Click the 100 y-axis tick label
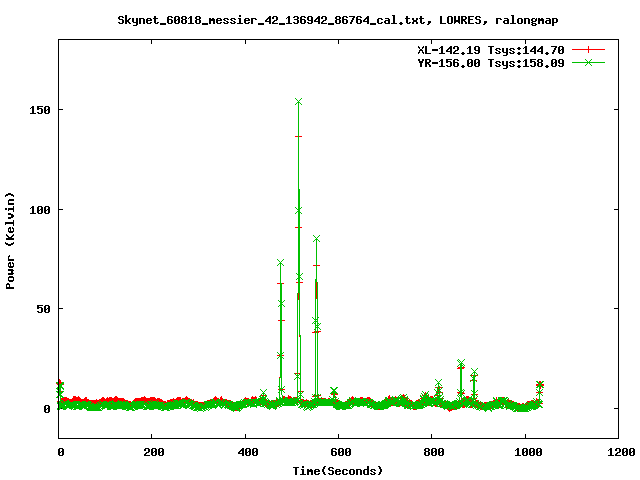Image resolution: width=640 pixels, height=480 pixels. (40, 210)
